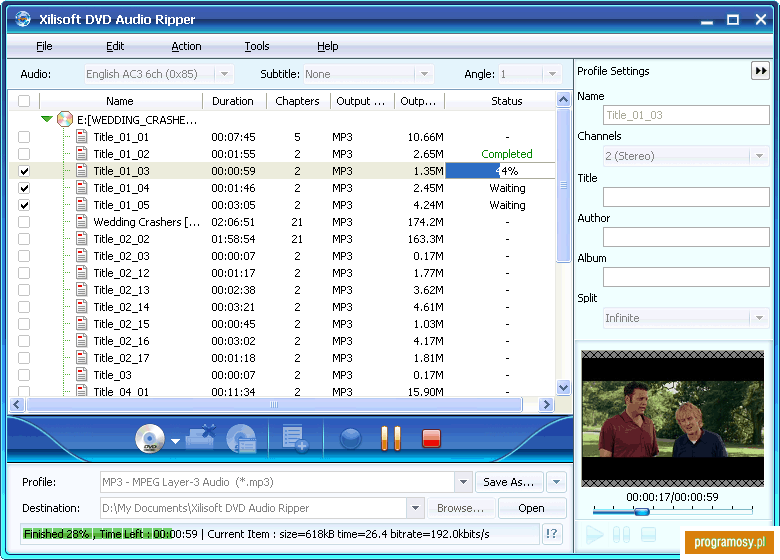Collapse Profile Settings with double-arrow icon

(761, 71)
